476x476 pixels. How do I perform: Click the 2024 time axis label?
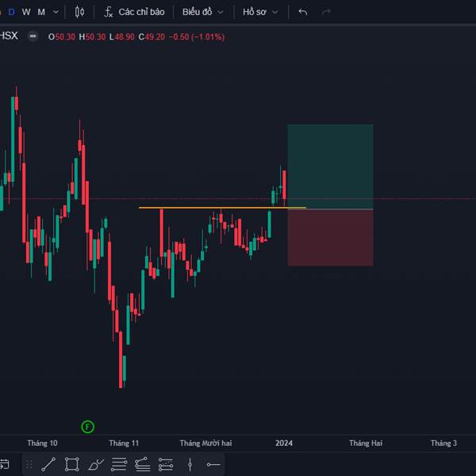click(284, 443)
